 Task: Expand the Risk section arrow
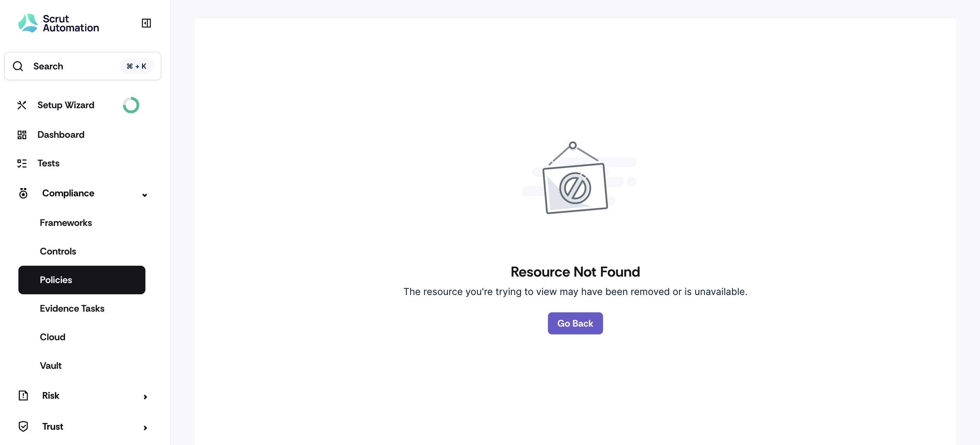145,397
